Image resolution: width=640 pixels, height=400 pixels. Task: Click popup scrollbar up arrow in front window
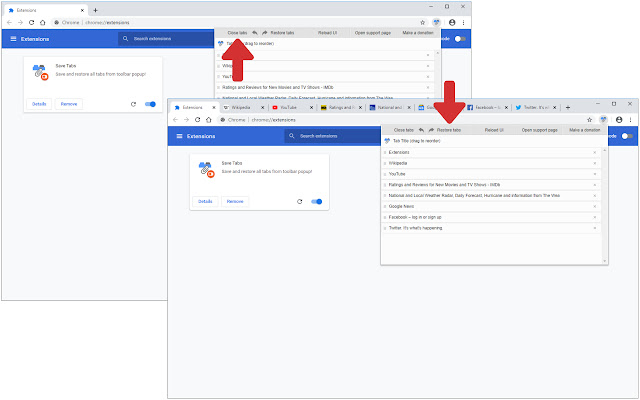coord(604,151)
